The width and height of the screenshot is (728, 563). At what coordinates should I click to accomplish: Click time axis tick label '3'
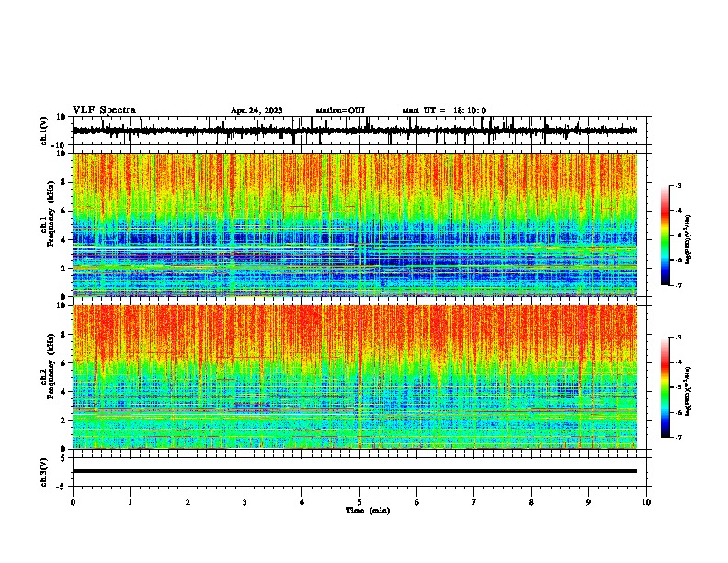pyautogui.click(x=245, y=502)
